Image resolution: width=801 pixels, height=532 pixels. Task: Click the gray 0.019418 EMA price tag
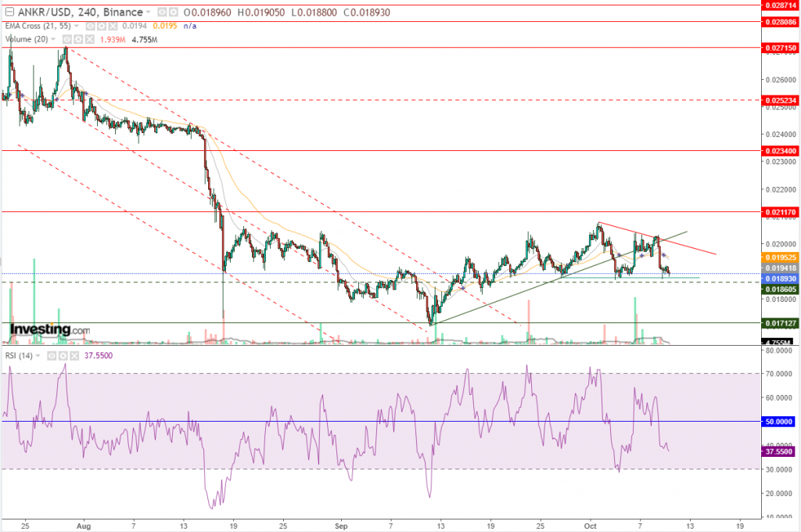point(780,268)
